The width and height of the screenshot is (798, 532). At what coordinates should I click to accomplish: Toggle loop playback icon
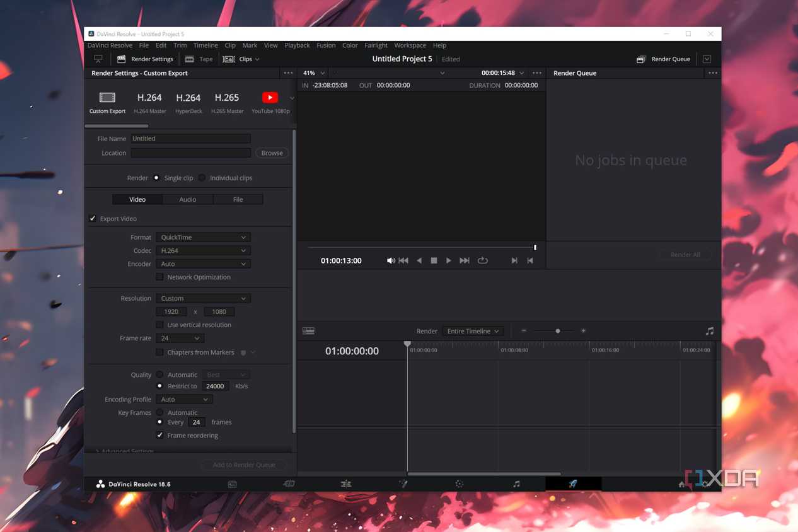(483, 260)
